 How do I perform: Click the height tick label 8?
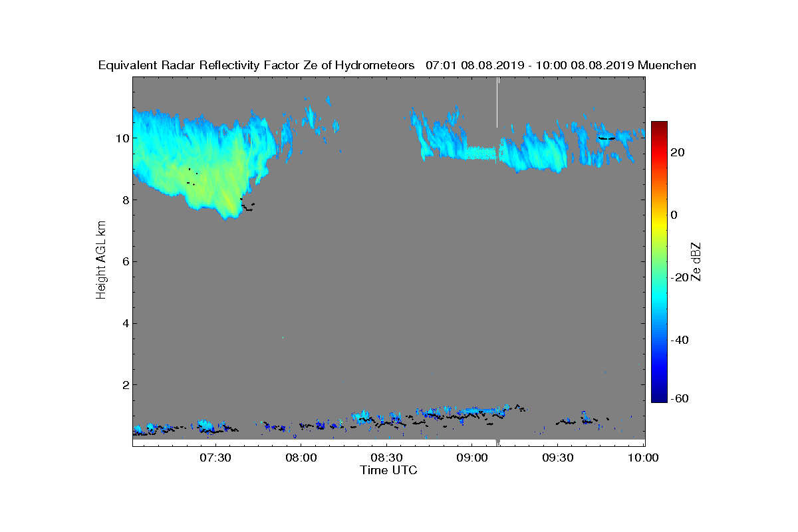click(x=125, y=200)
